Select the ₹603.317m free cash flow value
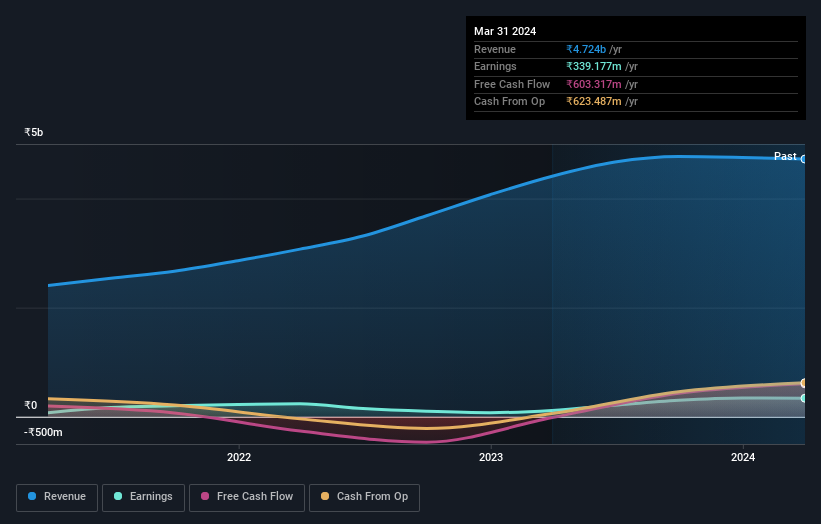This screenshot has height=524, width=821. [594, 84]
